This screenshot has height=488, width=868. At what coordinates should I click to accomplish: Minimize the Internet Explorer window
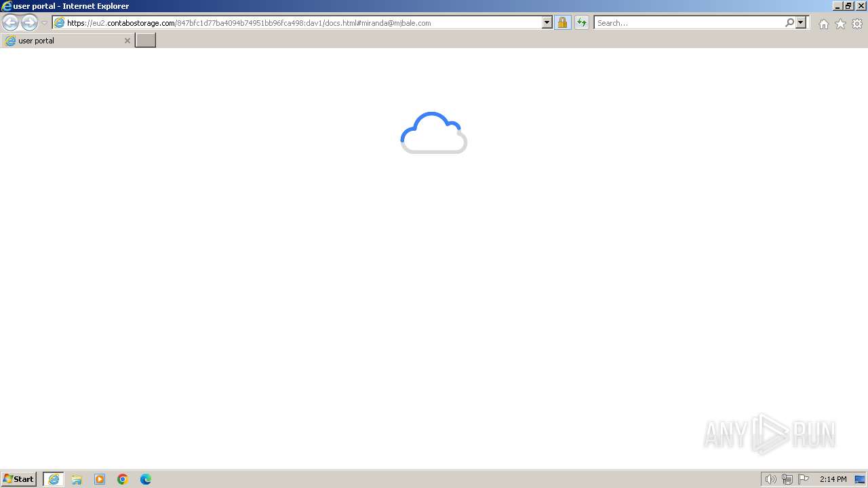837,6
